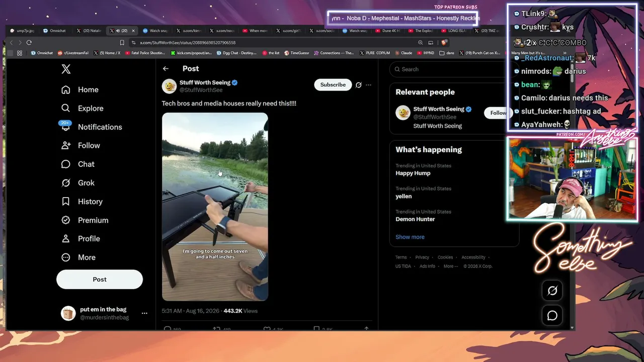Open the PURE_COPIUM bookmark

click(374, 53)
